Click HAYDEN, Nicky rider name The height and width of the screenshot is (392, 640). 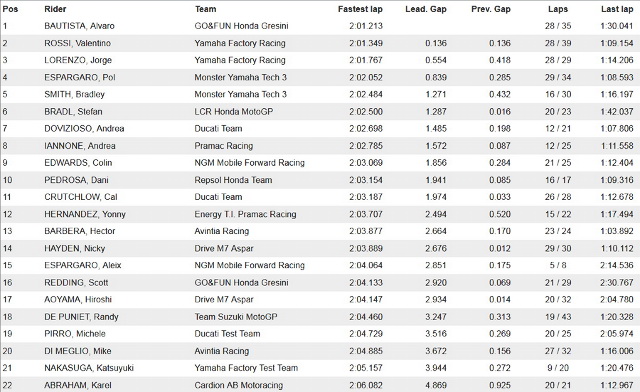pos(74,248)
